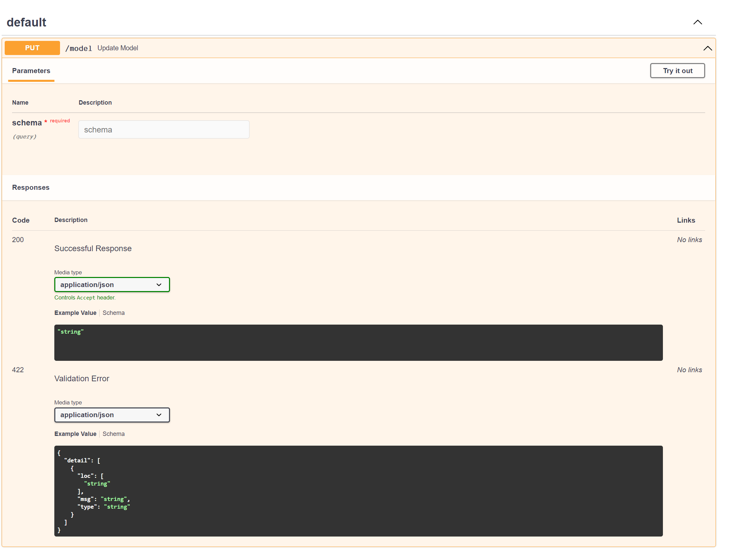Click the 422 validation error example block
This screenshot has height=560, width=734.
[358, 491]
